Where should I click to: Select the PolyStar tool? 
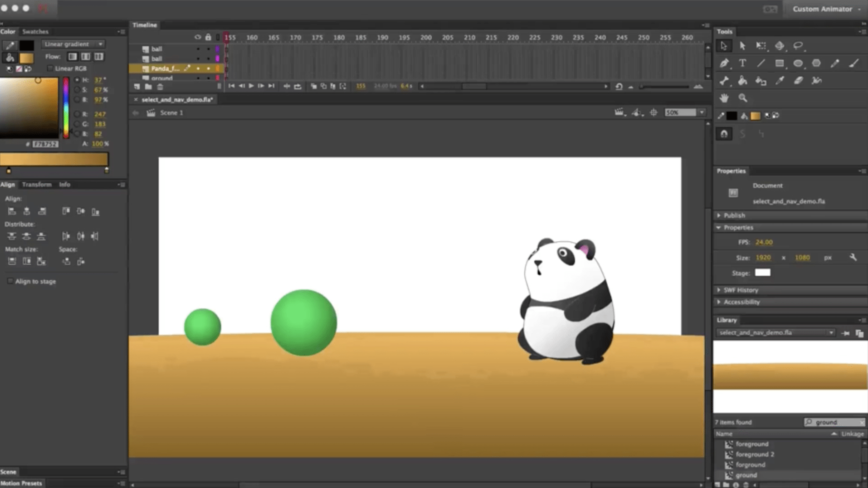816,63
